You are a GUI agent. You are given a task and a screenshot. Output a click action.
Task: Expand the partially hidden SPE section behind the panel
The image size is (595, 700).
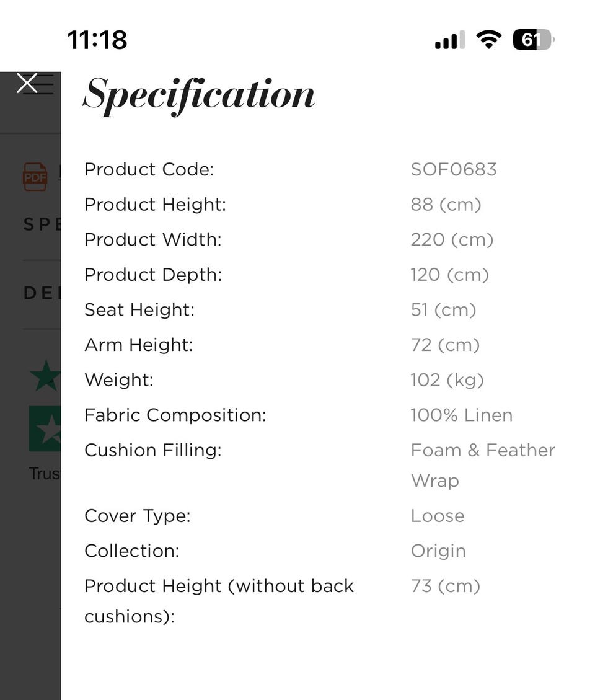coord(42,224)
